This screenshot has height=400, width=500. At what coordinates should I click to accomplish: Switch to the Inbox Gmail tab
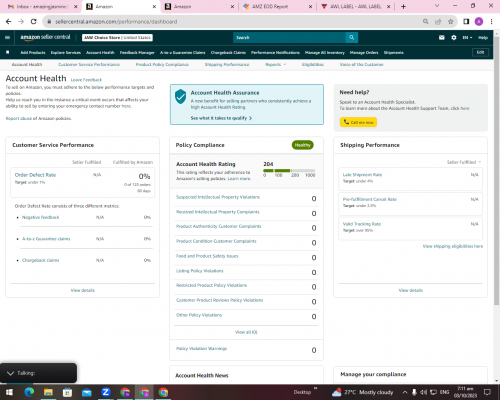(x=42, y=7)
